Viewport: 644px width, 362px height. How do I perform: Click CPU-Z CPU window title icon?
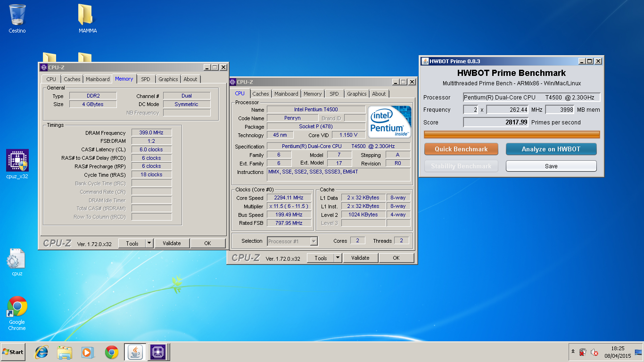pyautogui.click(x=232, y=82)
